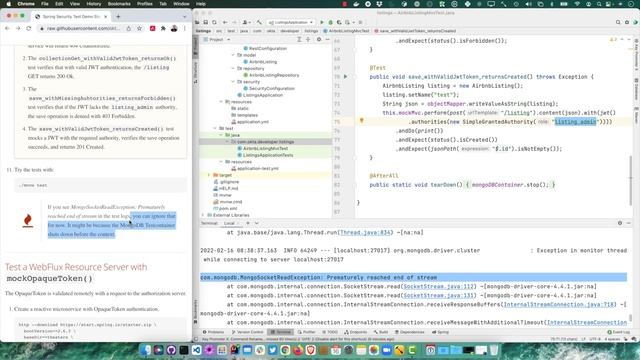Open new Chrome tab with plus
The height and width of the screenshot is (360, 640).
(118, 17)
